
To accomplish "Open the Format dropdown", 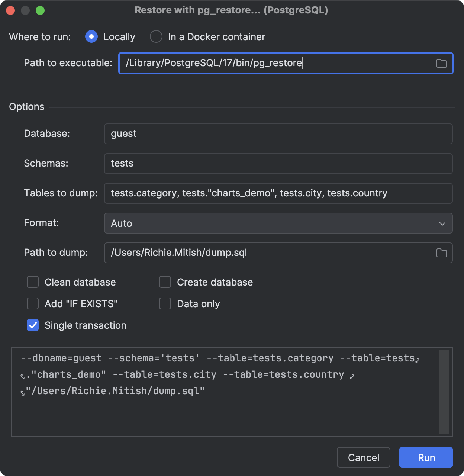I will click(x=442, y=223).
